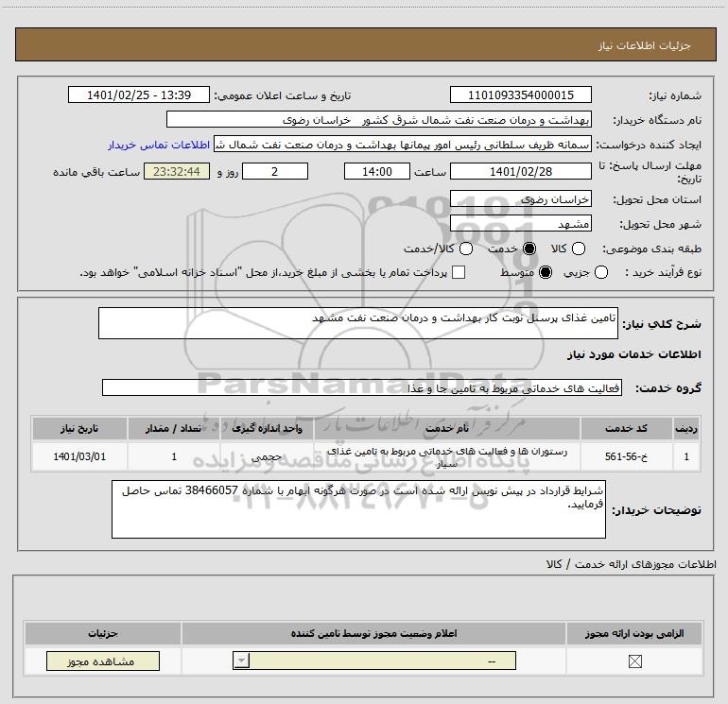
Task: Open the اطلاعات تماس خریدار link
Action: pyautogui.click(x=159, y=145)
